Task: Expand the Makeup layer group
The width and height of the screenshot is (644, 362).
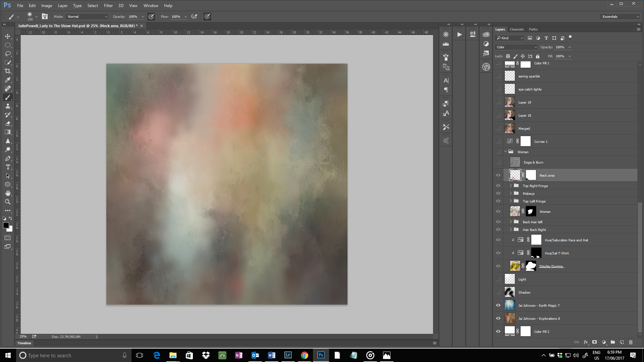Action: [x=511, y=193]
